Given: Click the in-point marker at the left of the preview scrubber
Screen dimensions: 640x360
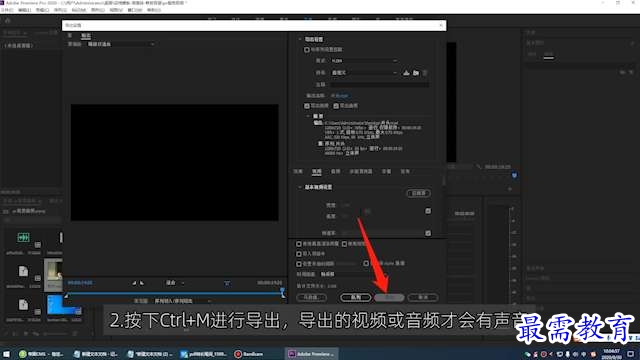Looking at the screenshot, I should (x=66, y=295).
